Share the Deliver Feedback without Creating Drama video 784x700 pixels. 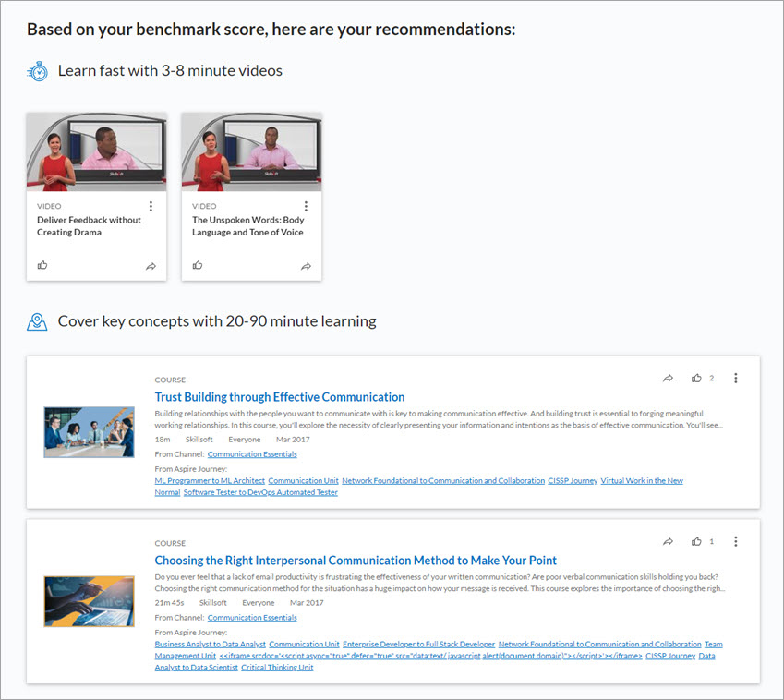pyautogui.click(x=151, y=267)
